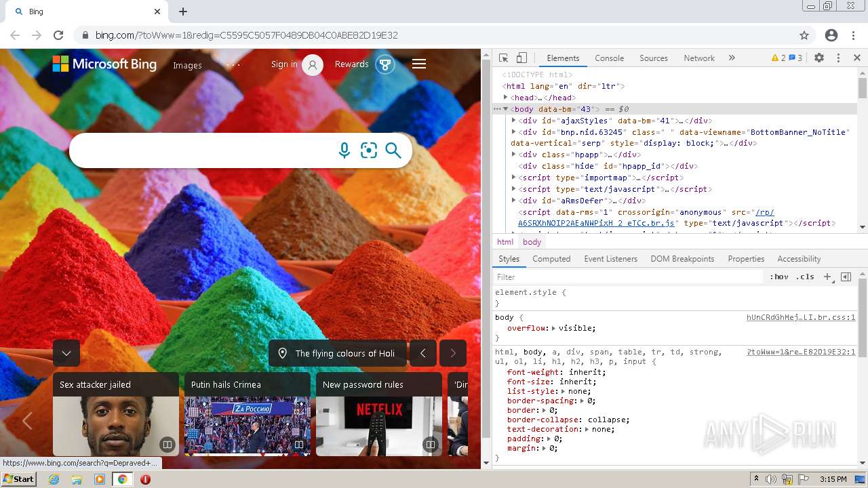Open the Putin hails Crimea news card
The height and width of the screenshot is (488, 868).
(x=248, y=414)
